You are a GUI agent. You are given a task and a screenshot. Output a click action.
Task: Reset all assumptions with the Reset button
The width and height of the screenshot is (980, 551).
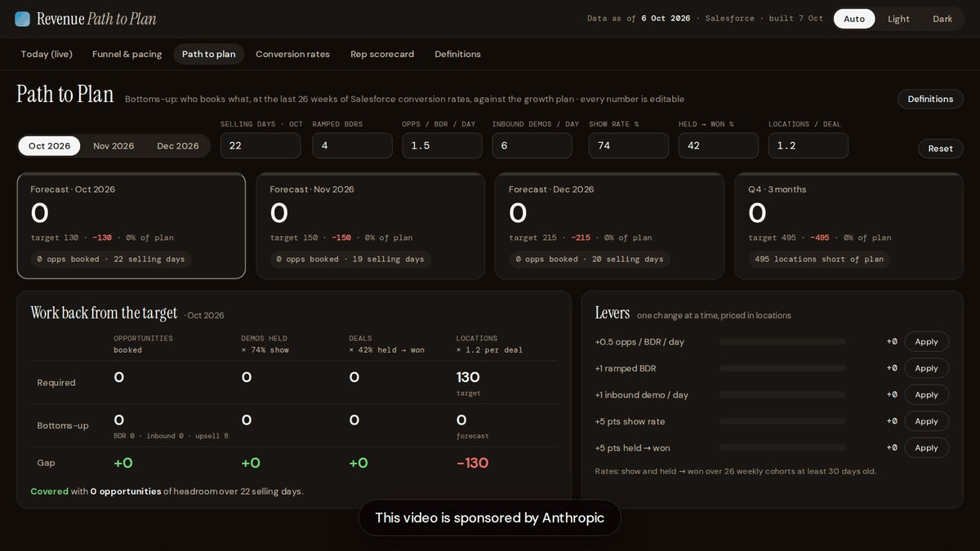[940, 149]
